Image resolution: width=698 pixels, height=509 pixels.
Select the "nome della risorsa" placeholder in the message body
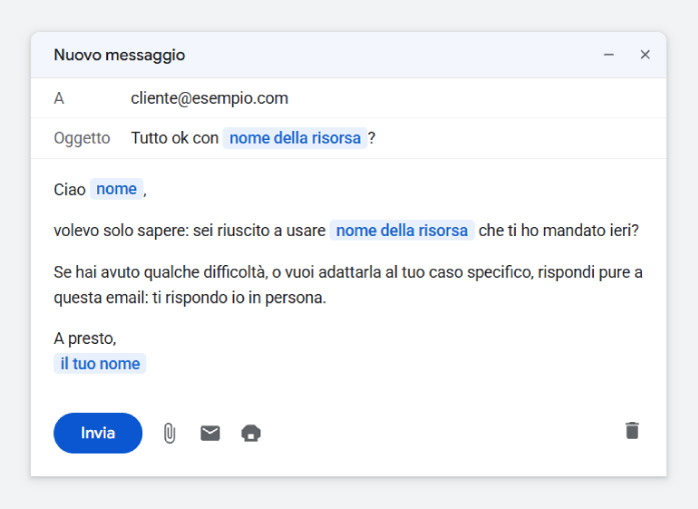pos(402,230)
